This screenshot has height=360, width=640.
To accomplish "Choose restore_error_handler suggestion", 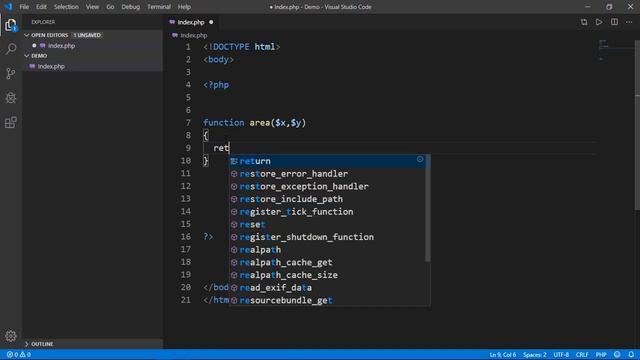I will click(327, 173).
